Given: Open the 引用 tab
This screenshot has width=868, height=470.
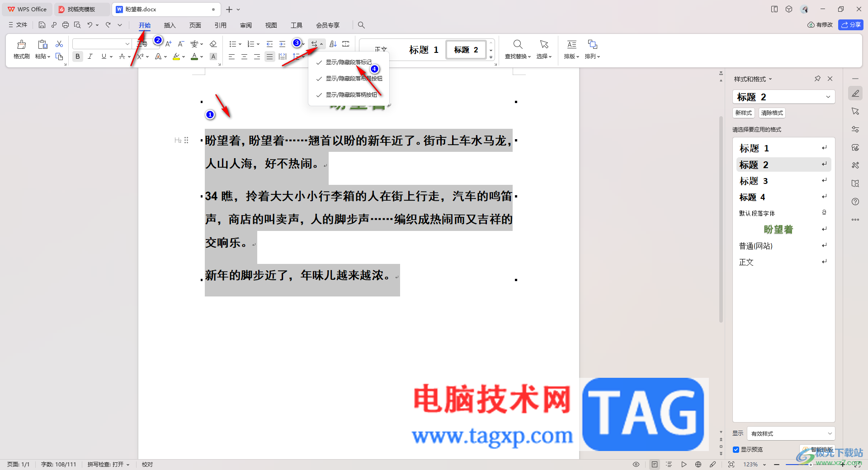Looking at the screenshot, I should click(221, 25).
